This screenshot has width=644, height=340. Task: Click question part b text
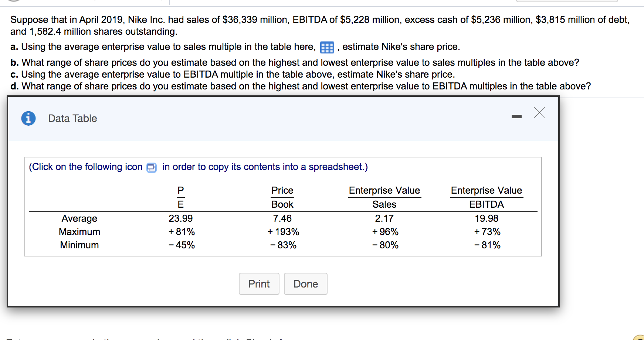pos(295,62)
